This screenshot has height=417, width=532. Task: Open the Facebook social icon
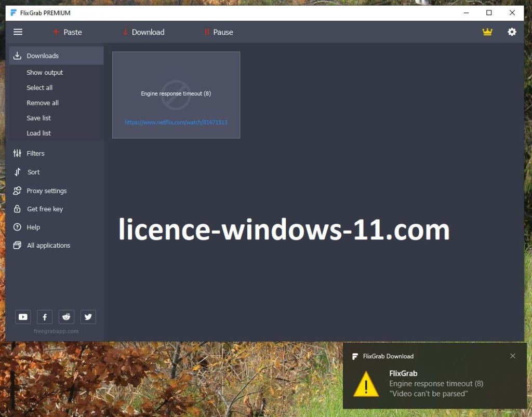[45, 317]
